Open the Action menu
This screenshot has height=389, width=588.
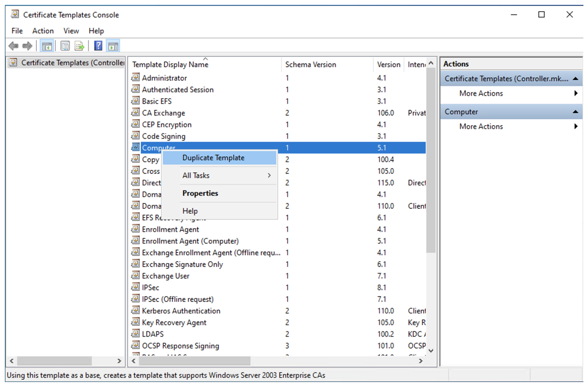(43, 31)
